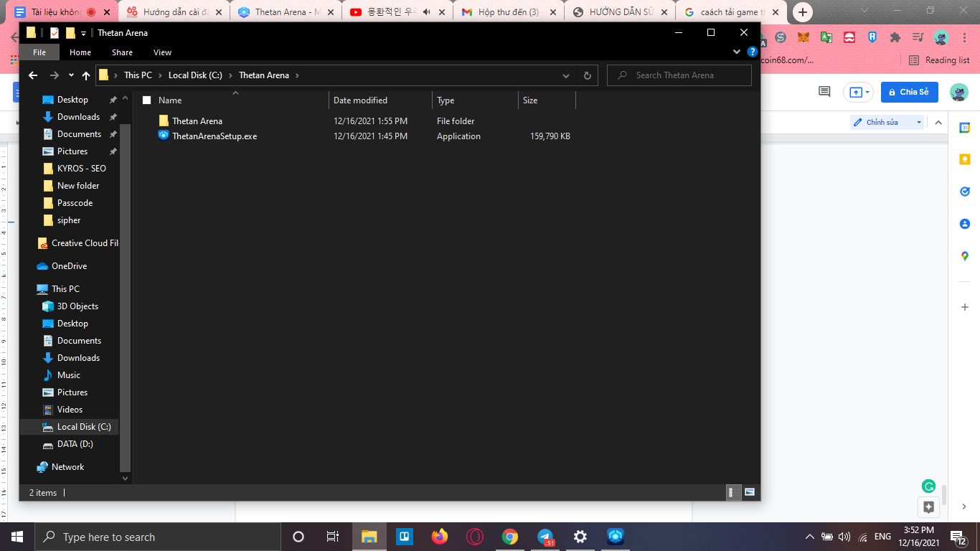Screen dimensions: 980x551
Task: Open the Google Calendar side panel icon
Action: [965, 128]
